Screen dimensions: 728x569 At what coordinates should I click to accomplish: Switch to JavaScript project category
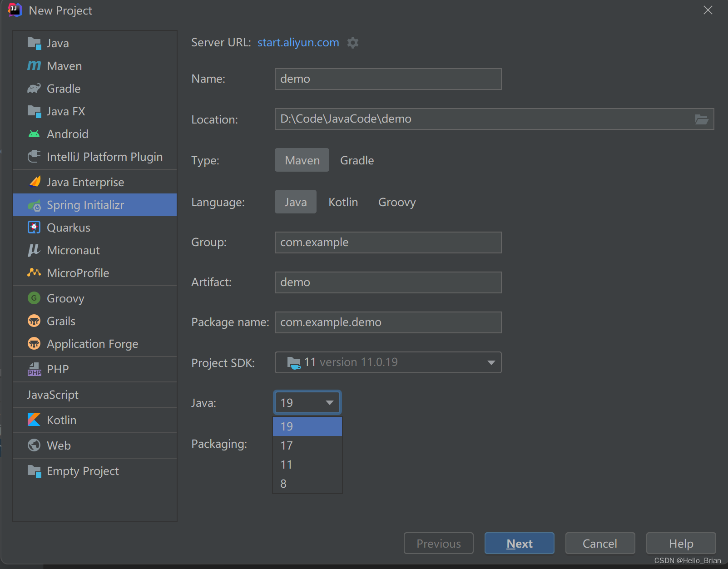pyautogui.click(x=95, y=395)
